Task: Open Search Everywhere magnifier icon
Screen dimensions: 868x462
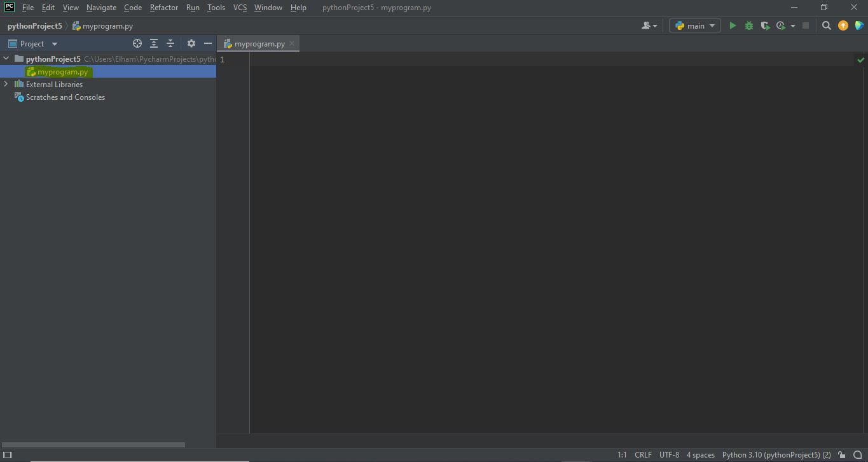Action: (826, 26)
